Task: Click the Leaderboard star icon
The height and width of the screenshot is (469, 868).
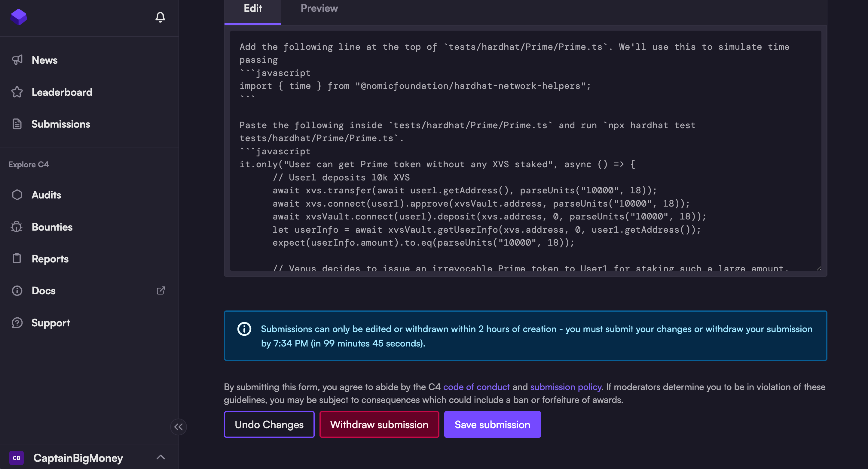Action: coord(17,92)
